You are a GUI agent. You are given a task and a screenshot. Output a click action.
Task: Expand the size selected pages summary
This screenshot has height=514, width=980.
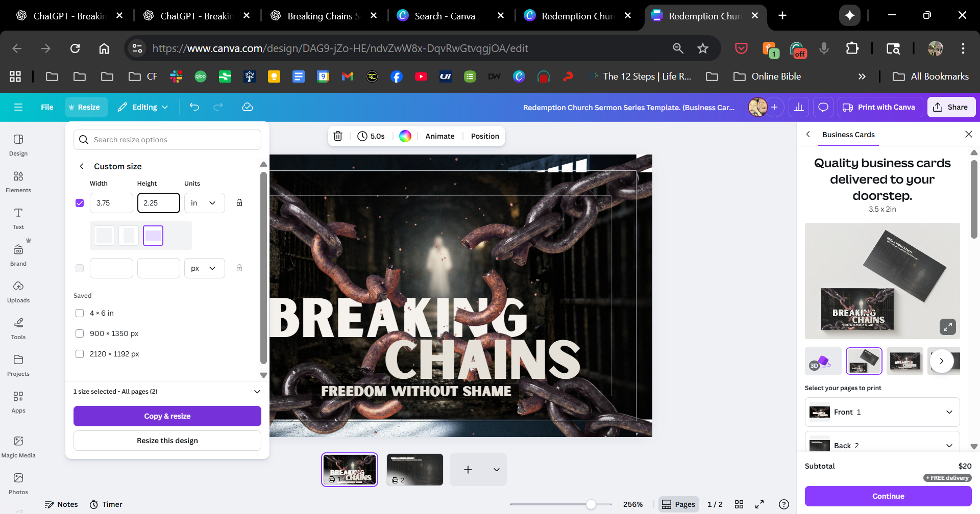pos(257,392)
